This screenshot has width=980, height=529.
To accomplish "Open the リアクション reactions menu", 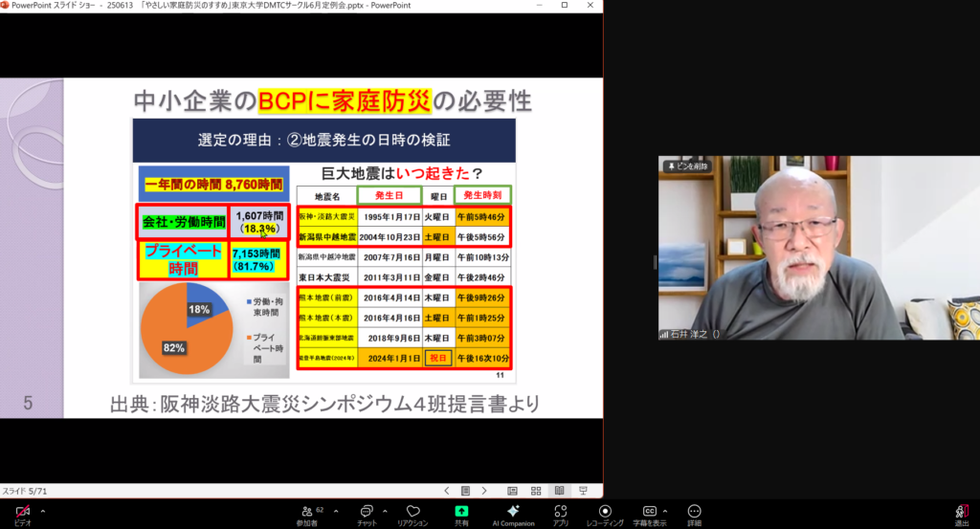I will coord(412,513).
